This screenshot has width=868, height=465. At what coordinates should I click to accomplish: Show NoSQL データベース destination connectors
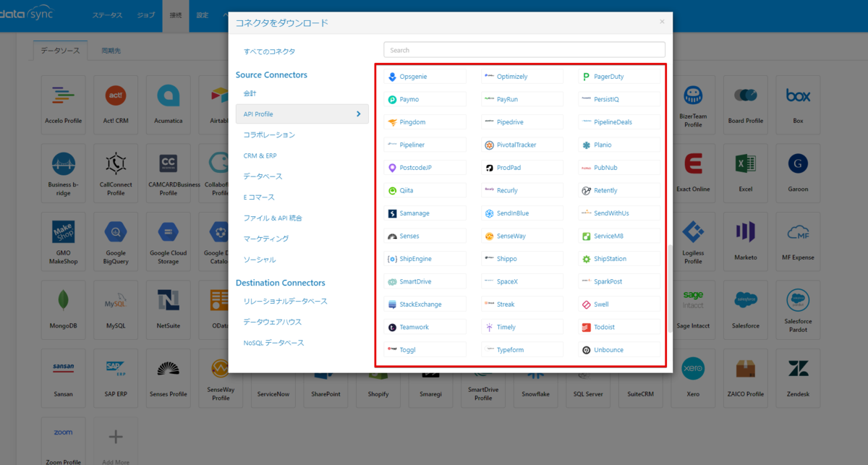[x=273, y=343]
